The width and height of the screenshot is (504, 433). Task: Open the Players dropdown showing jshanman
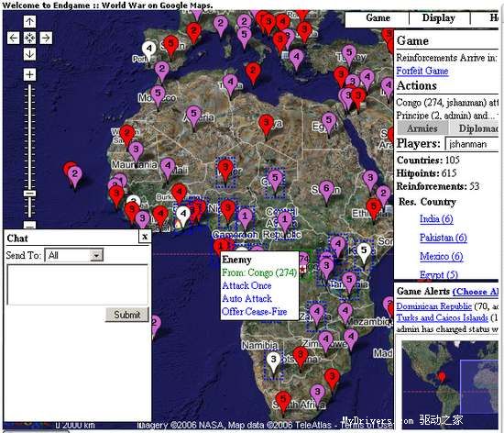coord(472,144)
